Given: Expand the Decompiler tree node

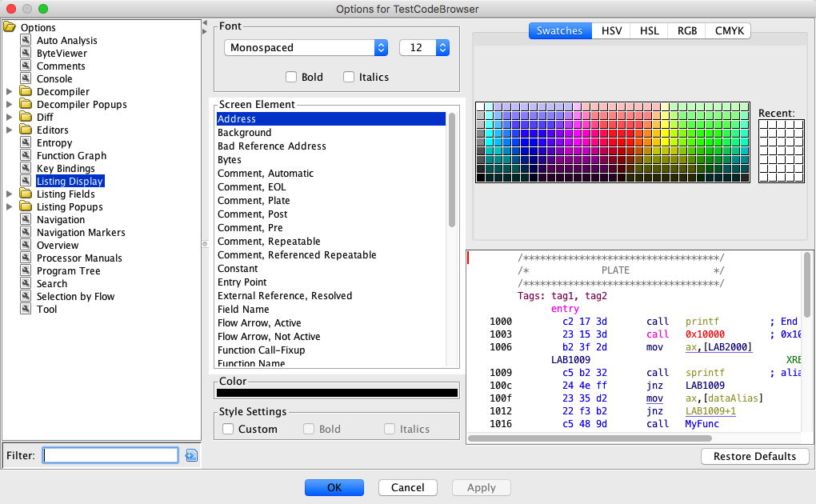Looking at the screenshot, I should tap(10, 92).
